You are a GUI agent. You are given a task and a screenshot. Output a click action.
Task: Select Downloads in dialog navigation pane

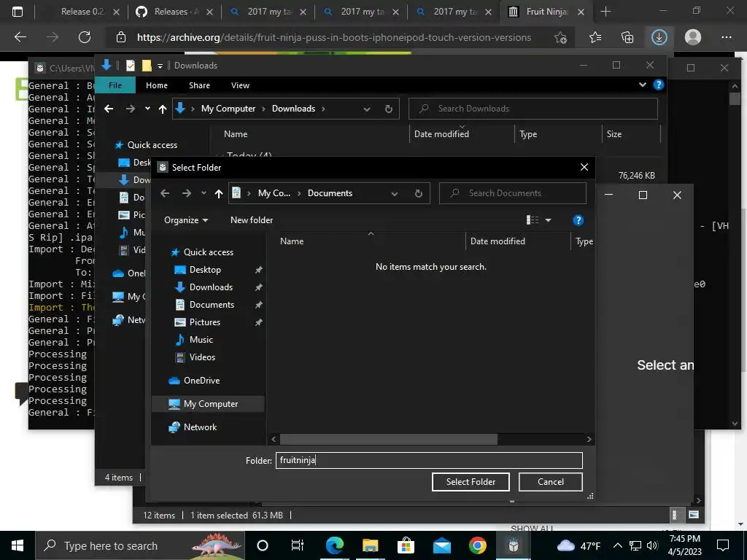(211, 287)
